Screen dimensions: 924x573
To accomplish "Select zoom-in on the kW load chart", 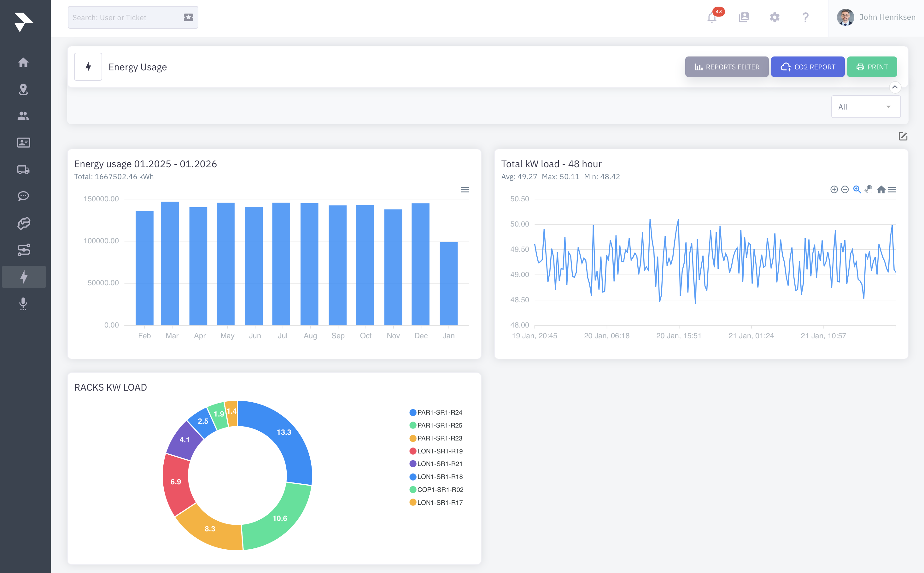I will coord(834,190).
